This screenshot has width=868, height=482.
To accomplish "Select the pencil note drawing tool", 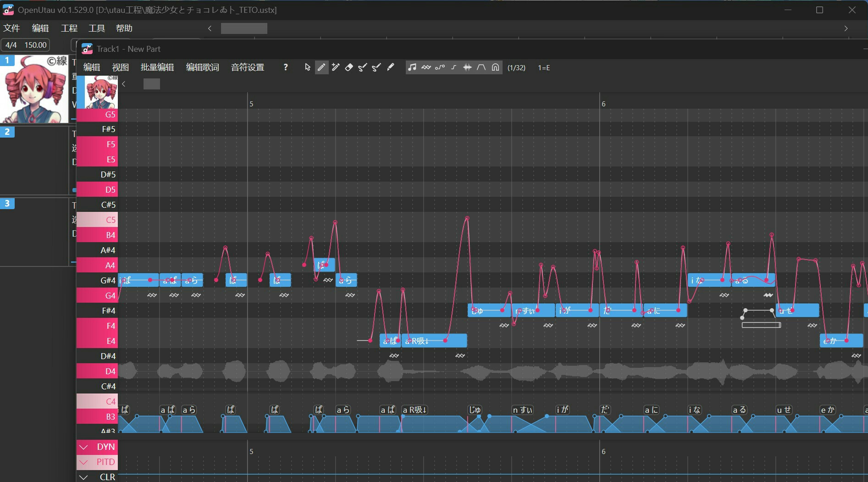I will [321, 67].
